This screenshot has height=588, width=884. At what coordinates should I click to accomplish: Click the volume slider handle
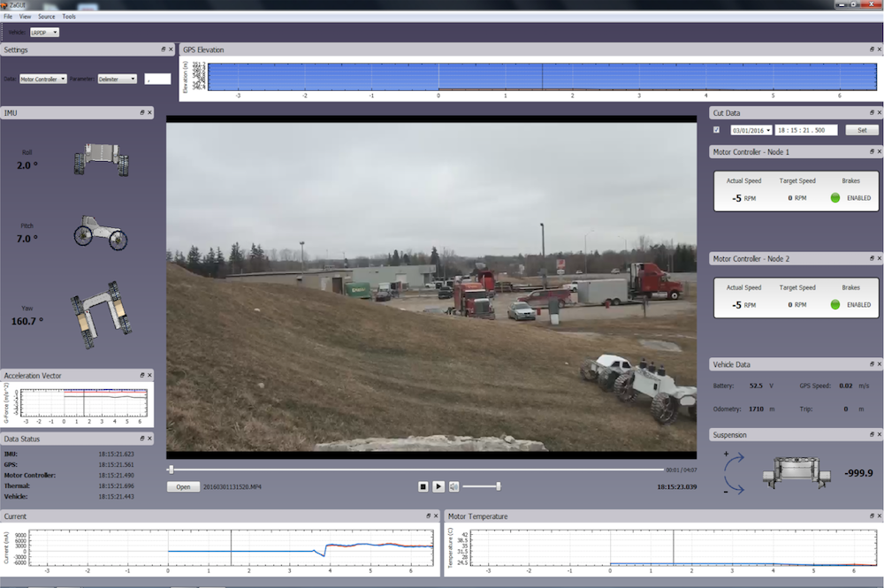pos(499,486)
